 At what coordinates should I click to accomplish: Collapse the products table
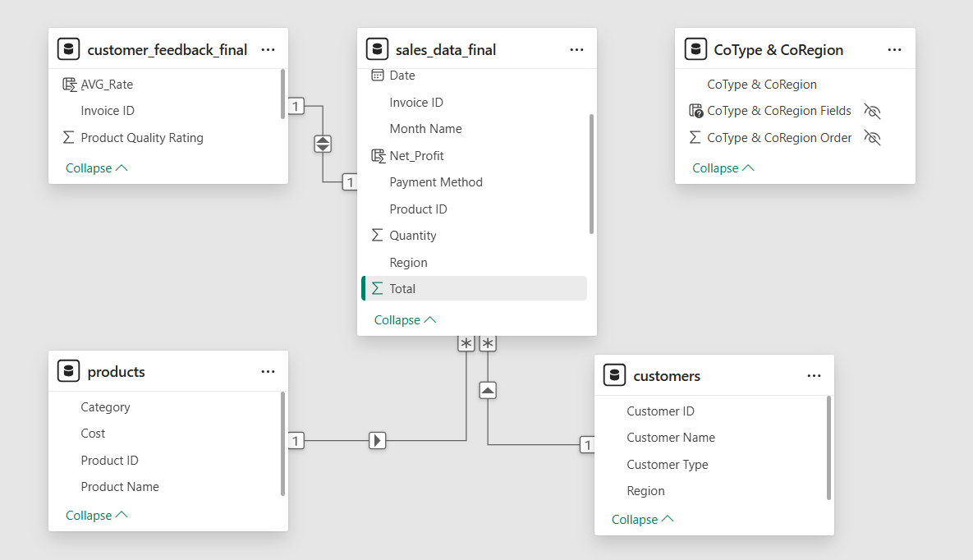tap(96, 516)
